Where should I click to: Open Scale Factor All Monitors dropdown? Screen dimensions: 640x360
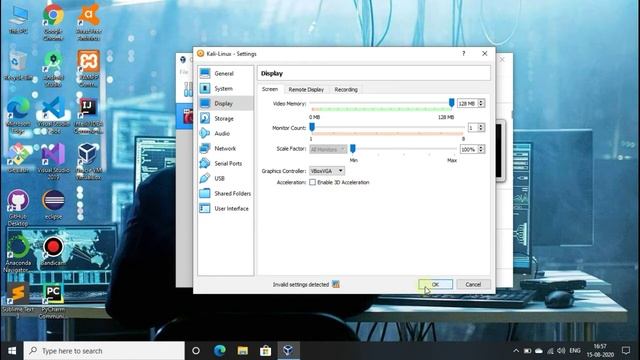[328, 149]
